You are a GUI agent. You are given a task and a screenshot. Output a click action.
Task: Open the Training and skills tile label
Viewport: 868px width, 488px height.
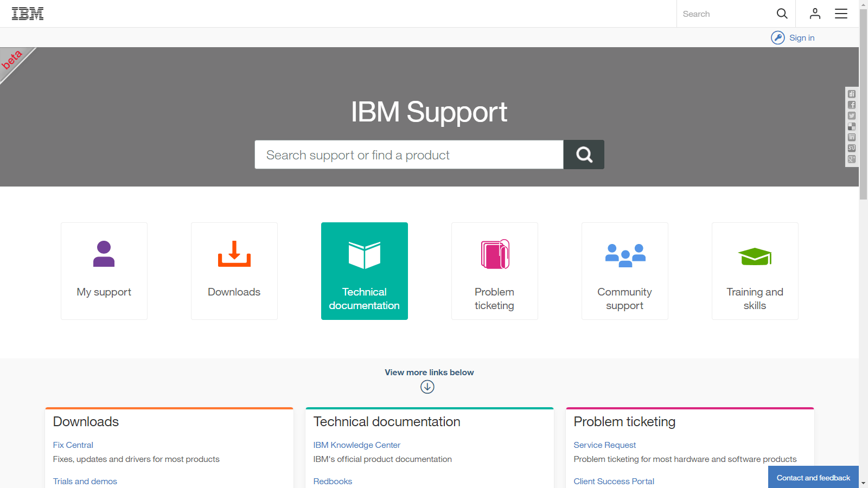pos(755,299)
